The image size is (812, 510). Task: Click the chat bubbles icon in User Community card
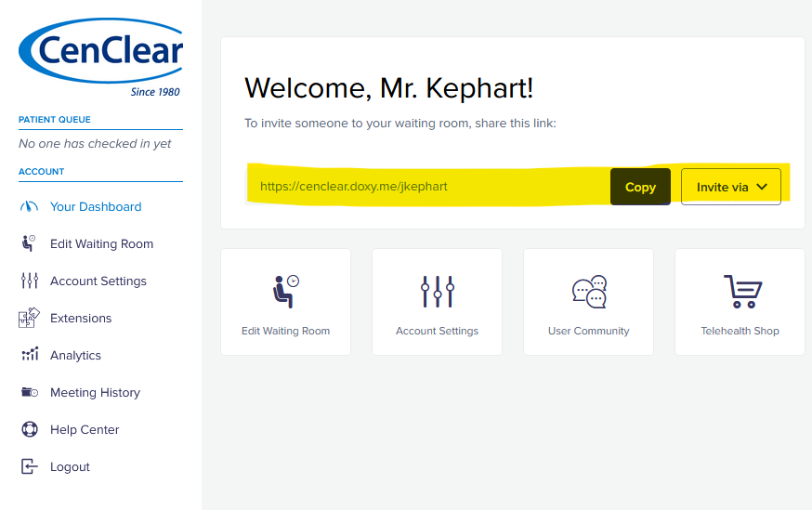pos(589,292)
